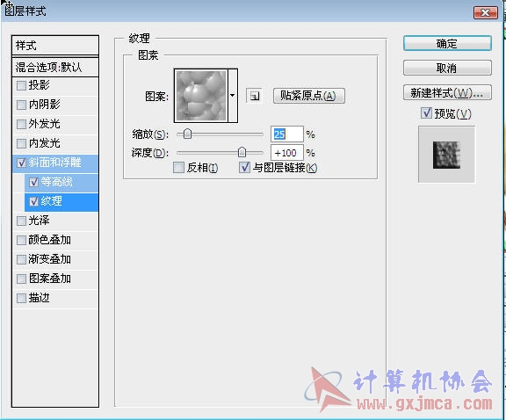
Task: Click the create new preset from pattern icon
Action: 254,96
